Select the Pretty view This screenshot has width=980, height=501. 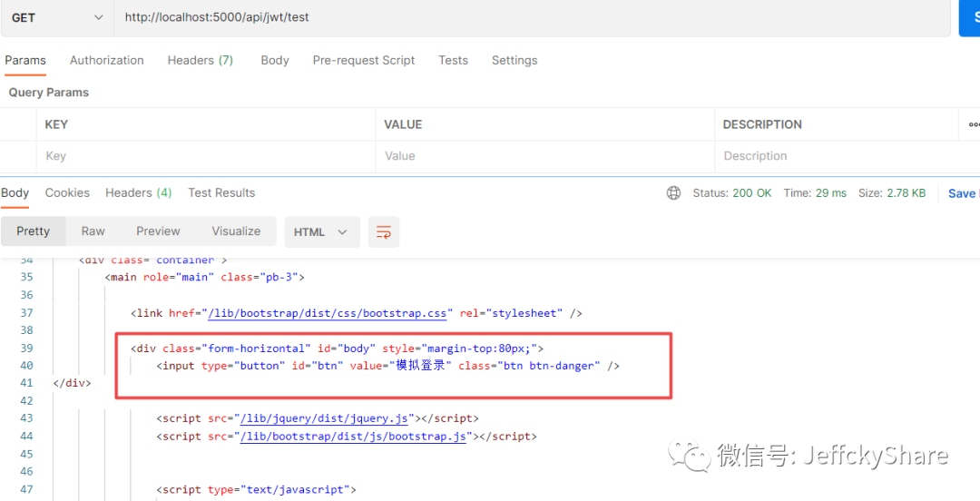click(x=34, y=231)
